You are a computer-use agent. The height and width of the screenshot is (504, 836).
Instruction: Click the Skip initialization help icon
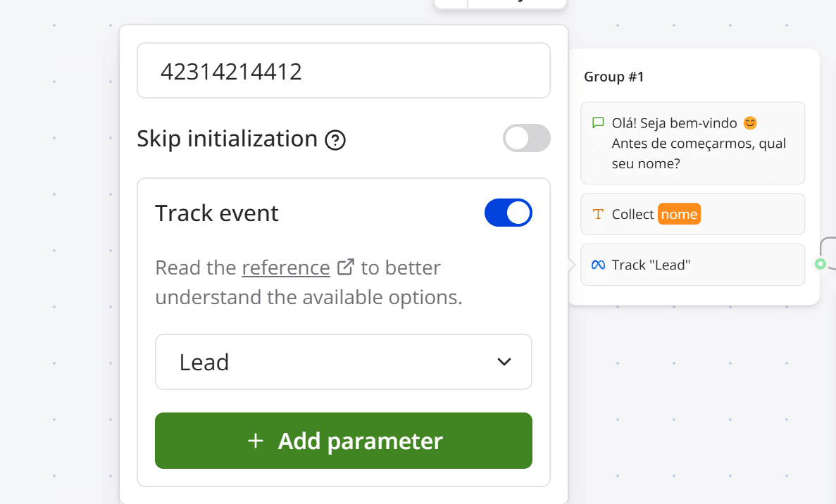pyautogui.click(x=335, y=141)
